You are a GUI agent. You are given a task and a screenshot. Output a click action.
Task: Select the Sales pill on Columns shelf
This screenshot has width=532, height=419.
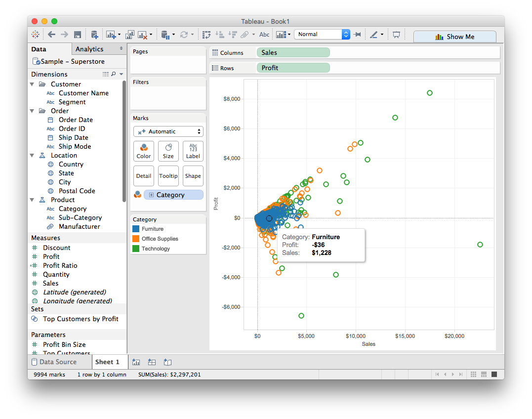293,52
